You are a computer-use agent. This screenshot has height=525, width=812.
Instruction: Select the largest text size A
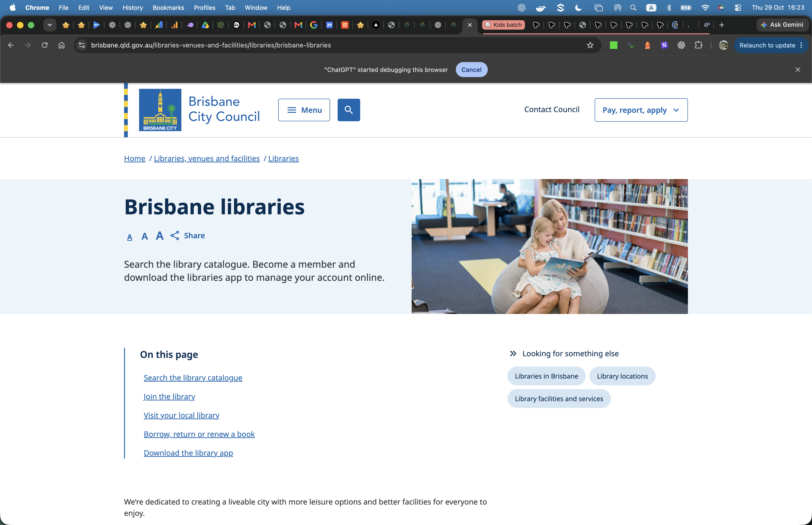point(160,235)
